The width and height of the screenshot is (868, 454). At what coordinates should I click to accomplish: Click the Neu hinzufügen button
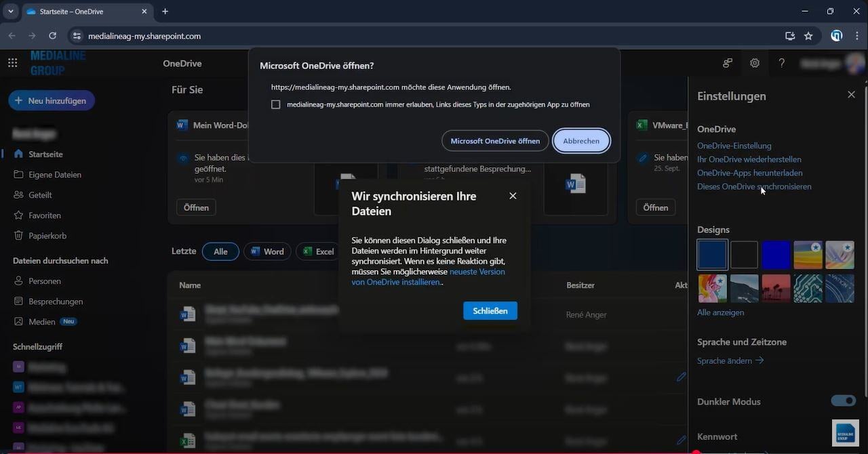[x=52, y=100]
